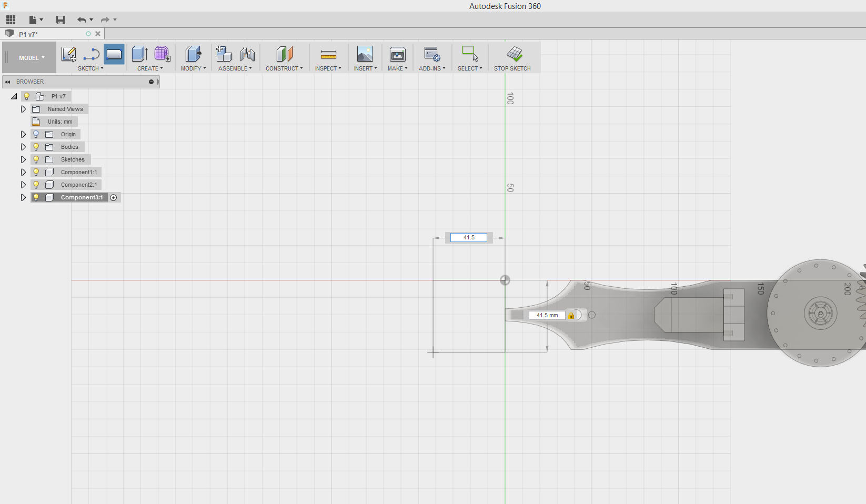Select the Component2:1 tree row
The width and height of the screenshot is (866, 504).
pyautogui.click(x=66, y=185)
